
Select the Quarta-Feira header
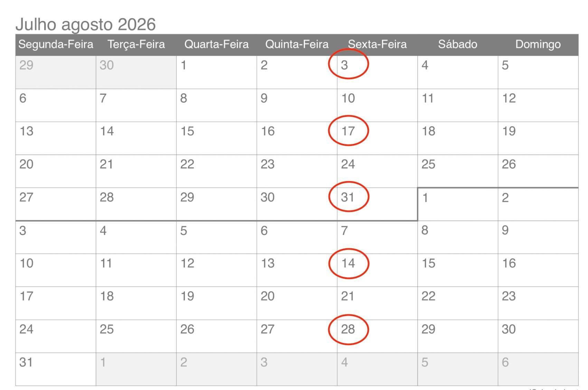(217, 44)
